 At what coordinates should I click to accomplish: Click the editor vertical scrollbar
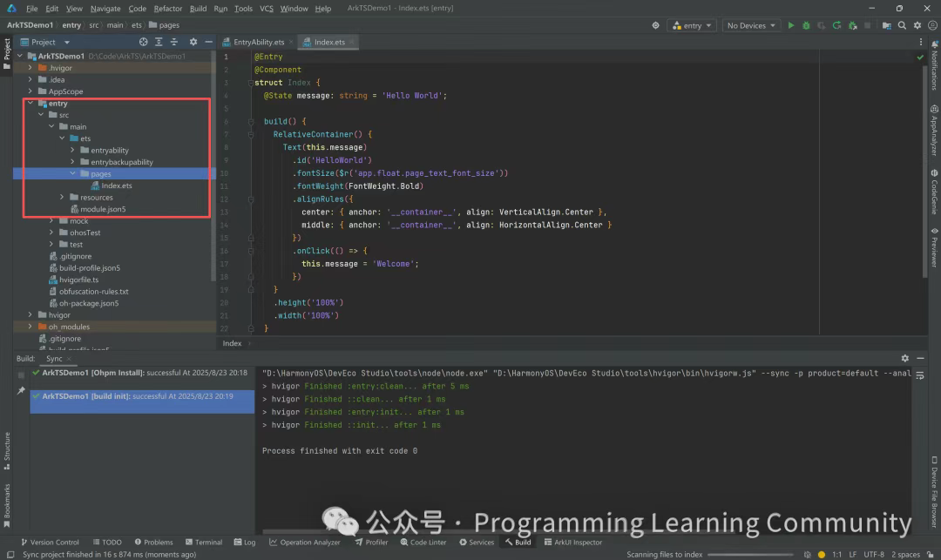925,171
